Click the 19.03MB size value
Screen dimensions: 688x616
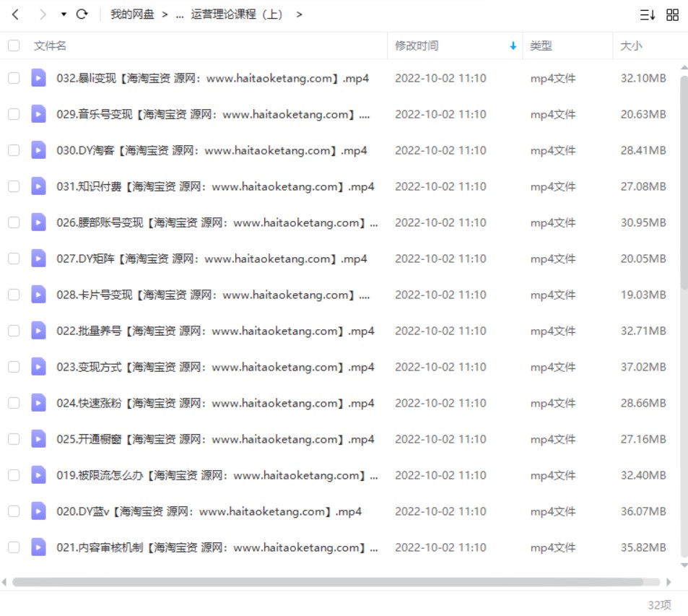(x=643, y=295)
